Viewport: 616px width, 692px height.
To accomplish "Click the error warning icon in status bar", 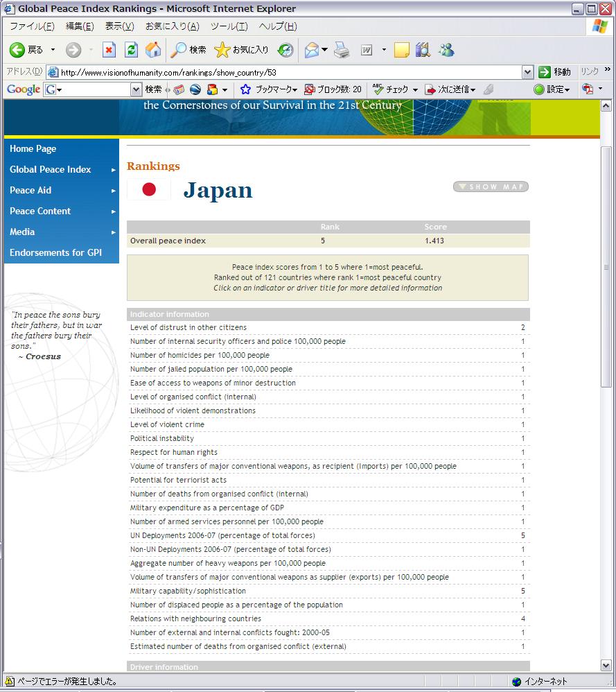I will click(9, 682).
